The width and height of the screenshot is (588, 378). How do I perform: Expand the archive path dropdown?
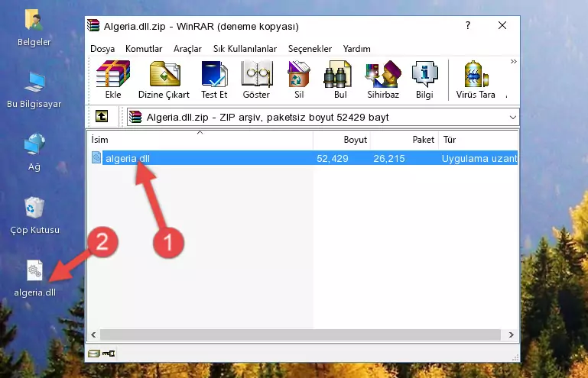coord(512,118)
